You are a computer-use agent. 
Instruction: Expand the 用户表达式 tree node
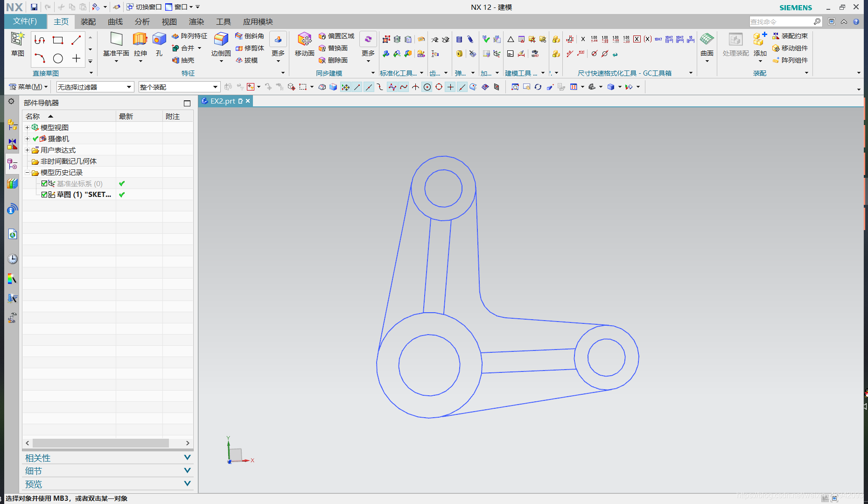click(27, 150)
